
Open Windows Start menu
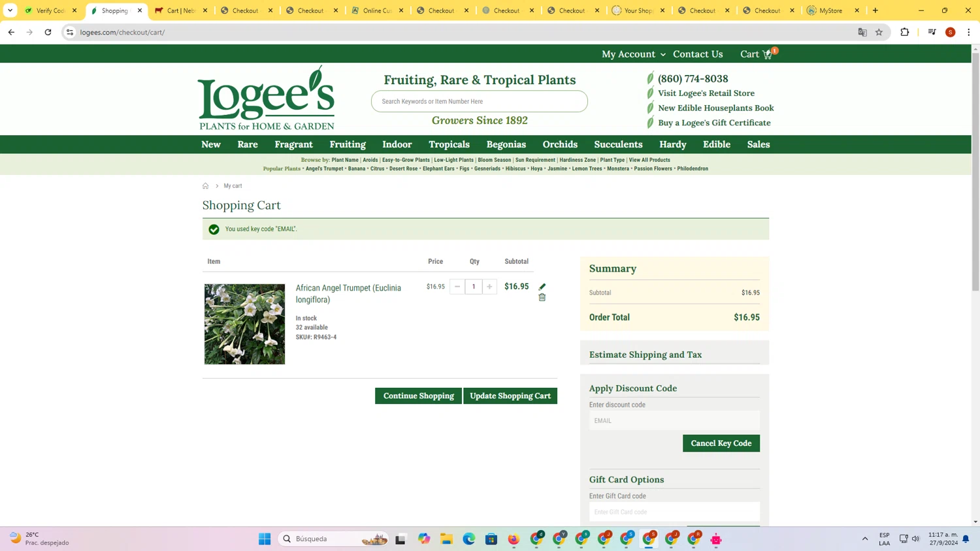tap(265, 539)
